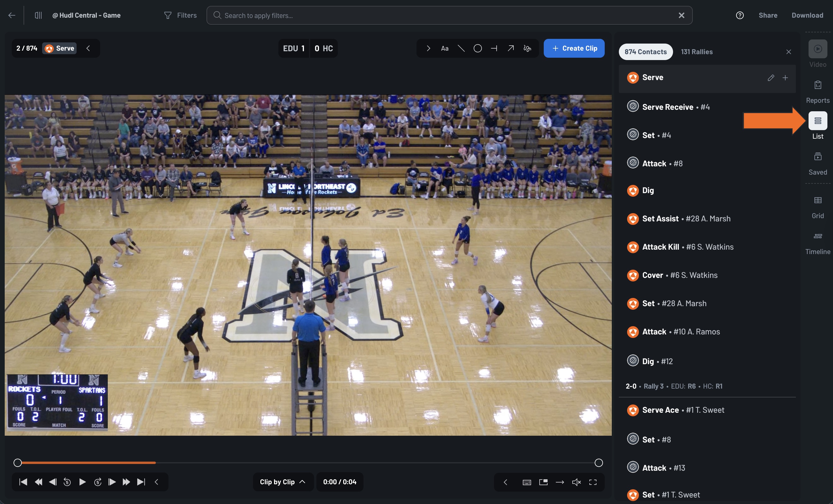This screenshot has width=833, height=504.
Task: Select the freehand scribble tool
Action: point(527,48)
